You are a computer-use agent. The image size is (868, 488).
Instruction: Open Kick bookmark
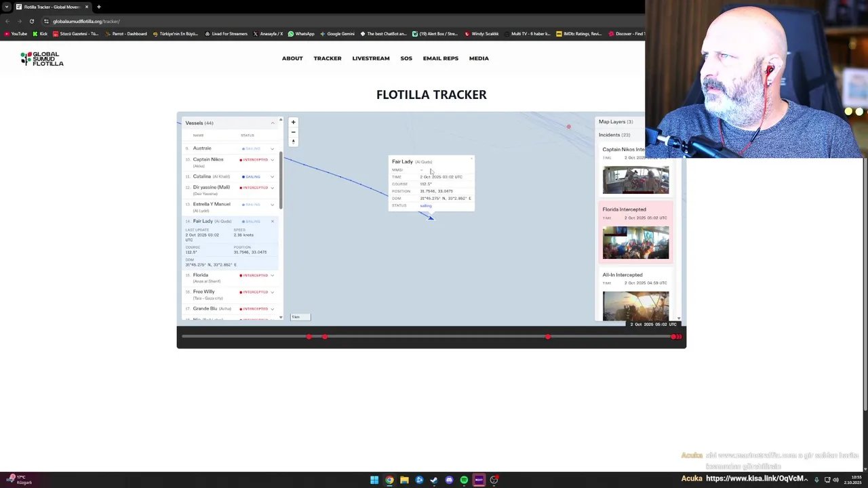tap(40, 34)
